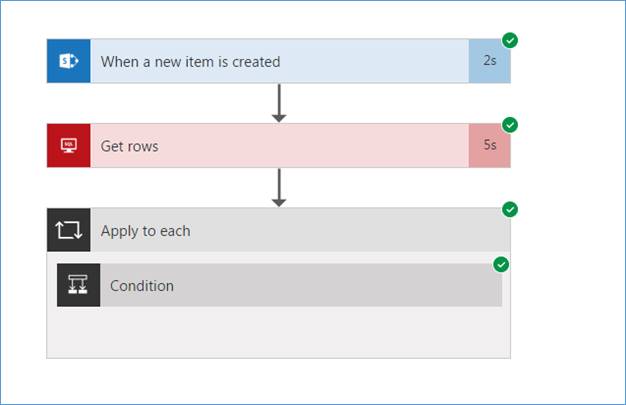Expand the 'Get rows' step title
Screen dimensions: 626x405
pos(130,146)
